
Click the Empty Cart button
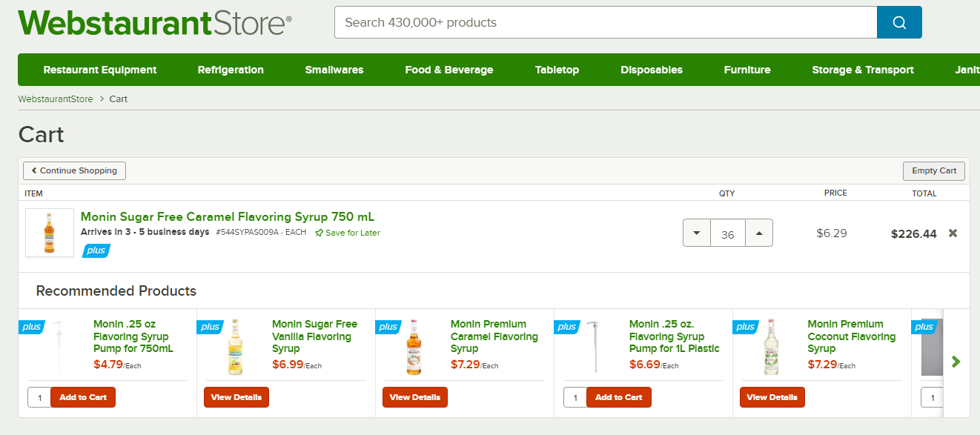(934, 170)
